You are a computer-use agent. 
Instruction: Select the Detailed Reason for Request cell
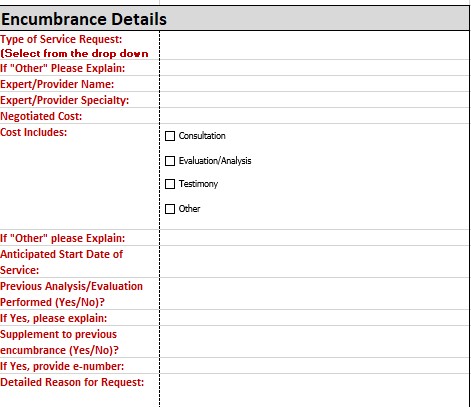click(x=314, y=391)
